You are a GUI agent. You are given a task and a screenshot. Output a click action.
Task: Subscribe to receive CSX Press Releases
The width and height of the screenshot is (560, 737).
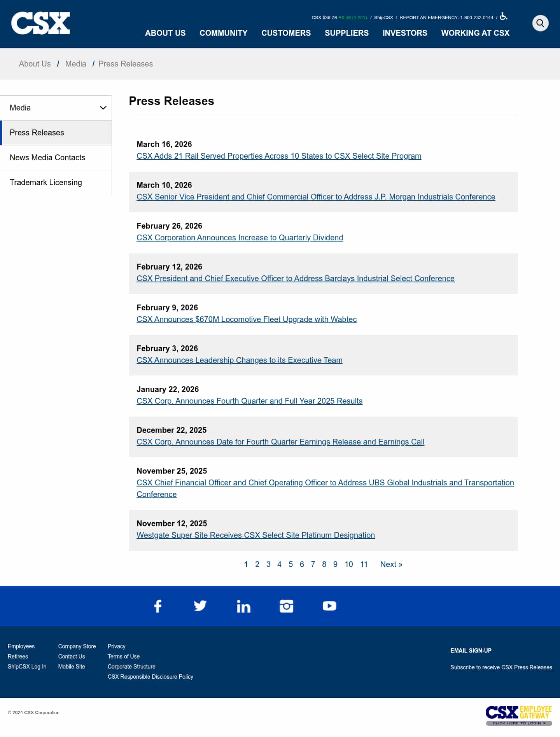point(501,667)
